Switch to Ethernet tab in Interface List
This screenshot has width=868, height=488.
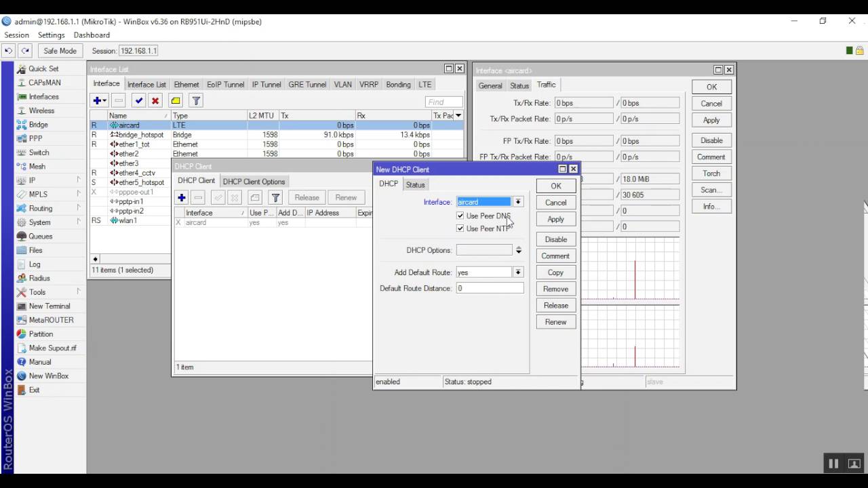tap(186, 85)
